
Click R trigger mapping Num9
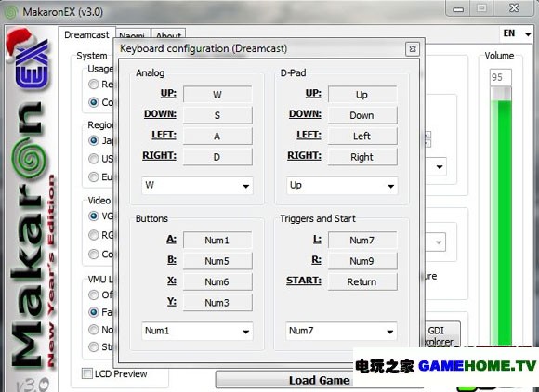[x=362, y=261]
